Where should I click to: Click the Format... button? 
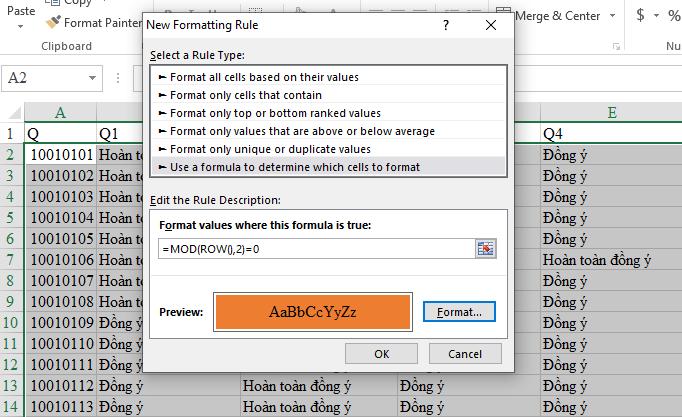point(458,312)
